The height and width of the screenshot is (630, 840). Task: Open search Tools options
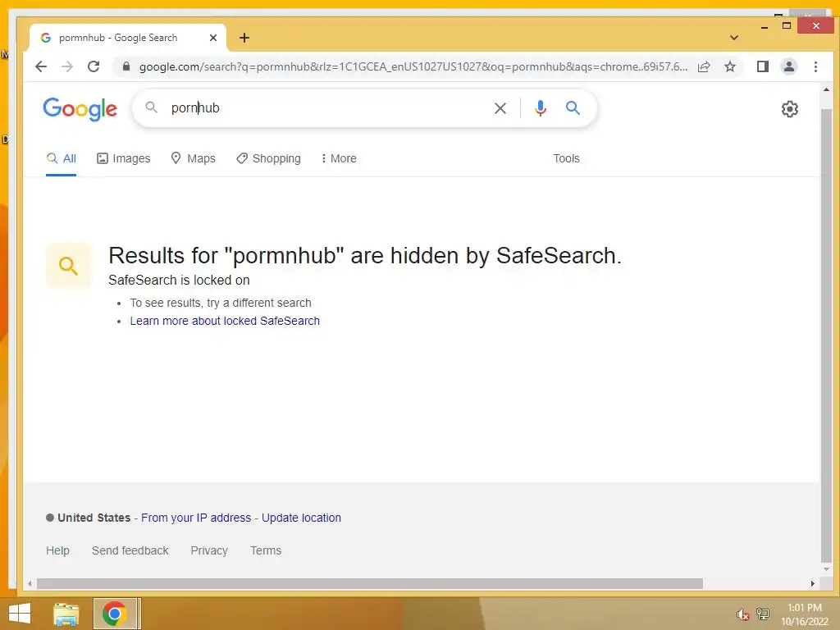[x=566, y=158]
